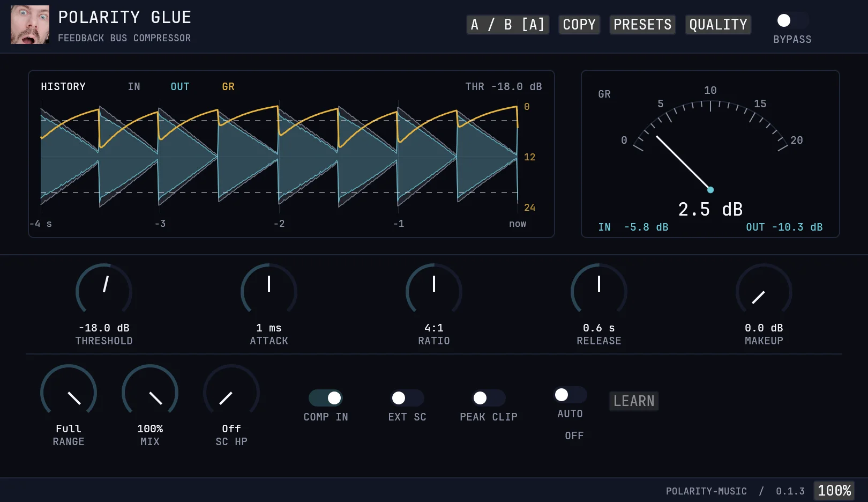This screenshot has width=868, height=502.
Task: Click the 4:1 ratio value
Action: [x=434, y=328]
